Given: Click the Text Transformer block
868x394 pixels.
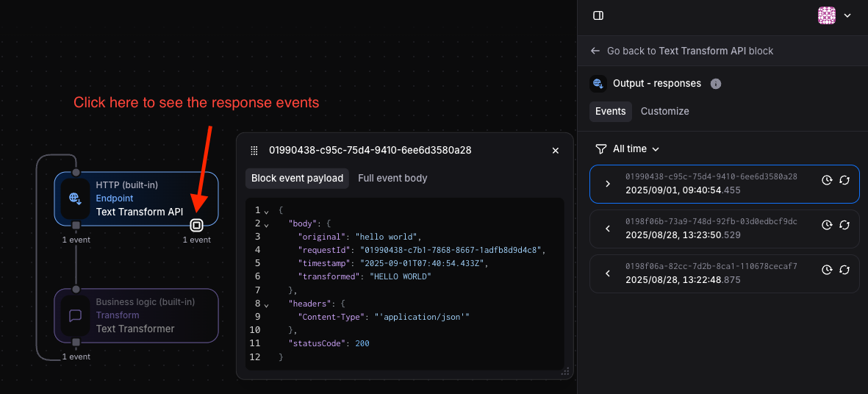Looking at the screenshot, I should pyautogui.click(x=136, y=315).
